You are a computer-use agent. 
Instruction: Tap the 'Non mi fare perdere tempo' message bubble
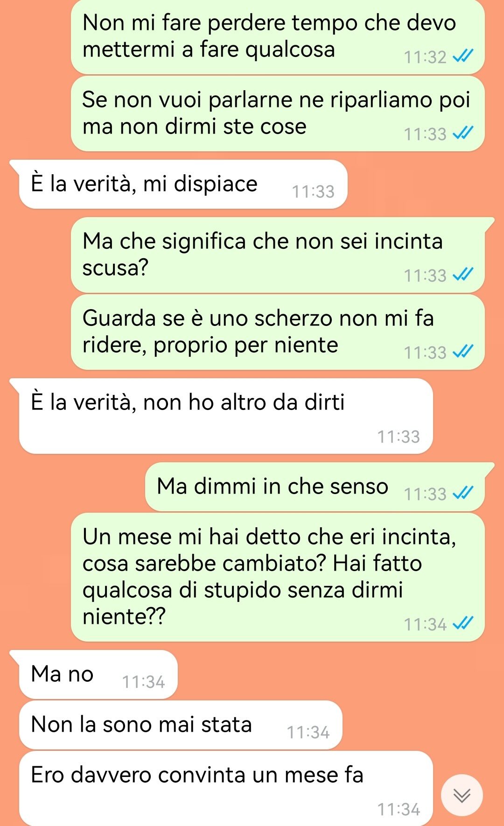tap(278, 37)
